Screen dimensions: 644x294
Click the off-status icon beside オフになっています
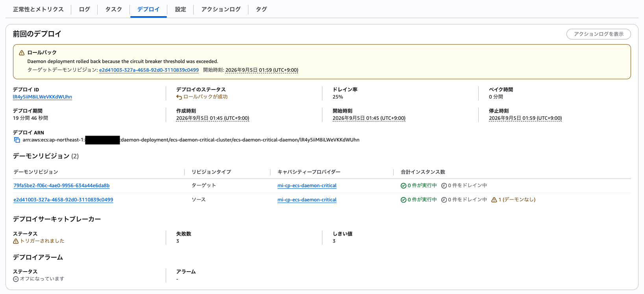(16, 279)
